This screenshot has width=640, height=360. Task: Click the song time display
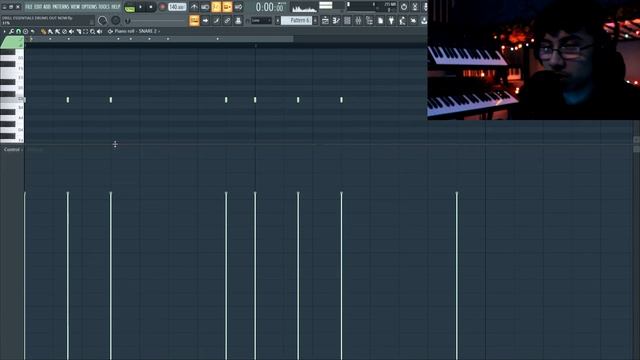[270, 7]
